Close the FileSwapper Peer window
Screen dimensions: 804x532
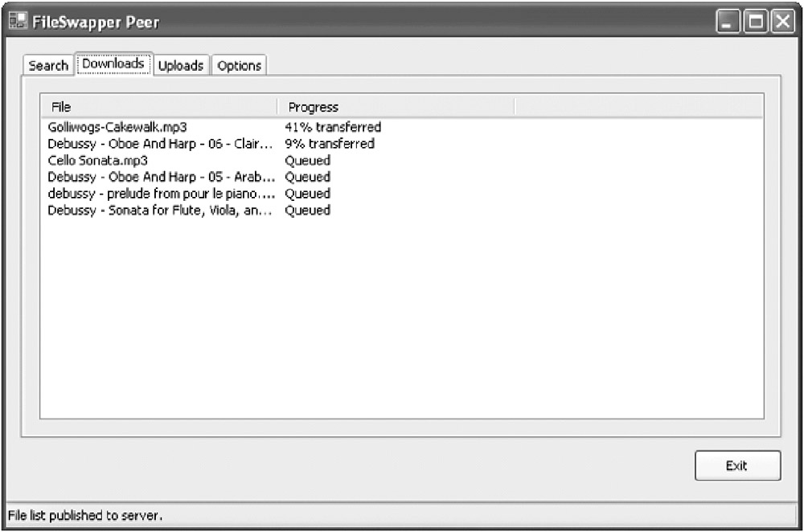click(781, 23)
